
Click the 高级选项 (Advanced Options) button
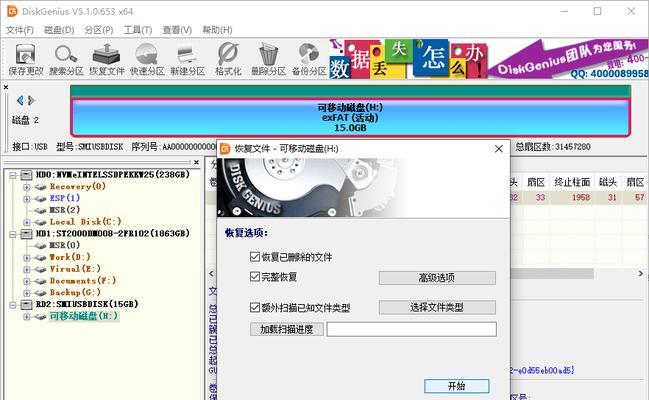tap(436, 278)
